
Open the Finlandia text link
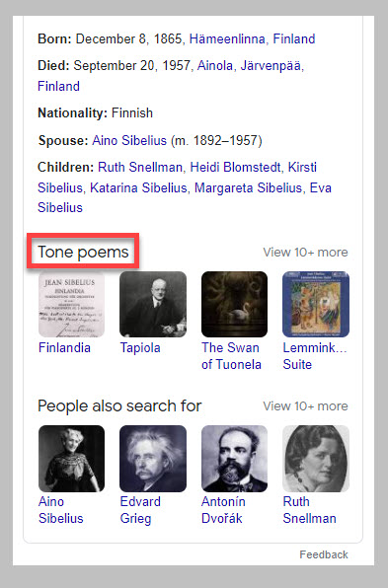point(64,347)
